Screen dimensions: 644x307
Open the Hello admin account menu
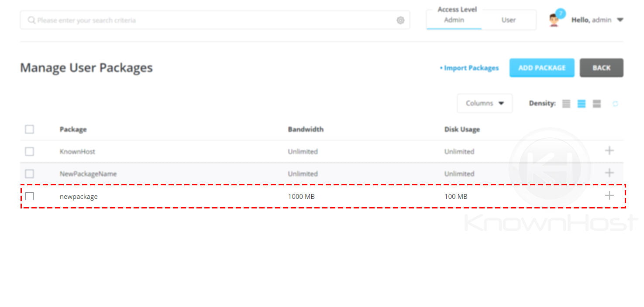[x=598, y=20]
